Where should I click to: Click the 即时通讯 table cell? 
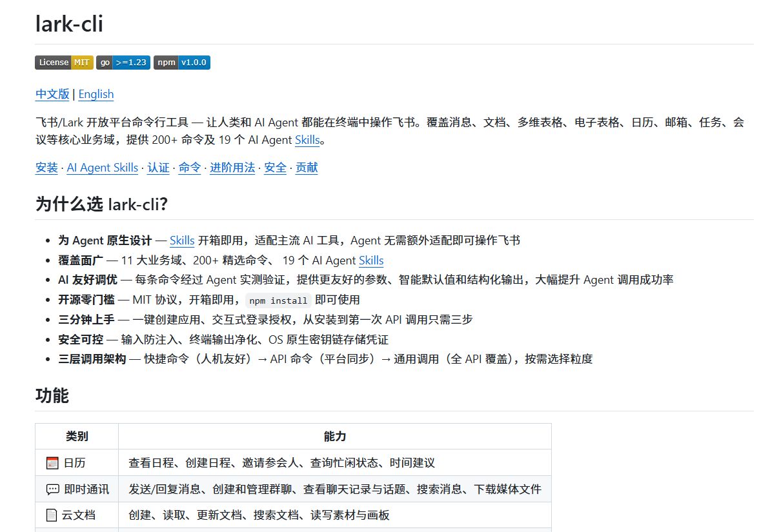coord(77,489)
